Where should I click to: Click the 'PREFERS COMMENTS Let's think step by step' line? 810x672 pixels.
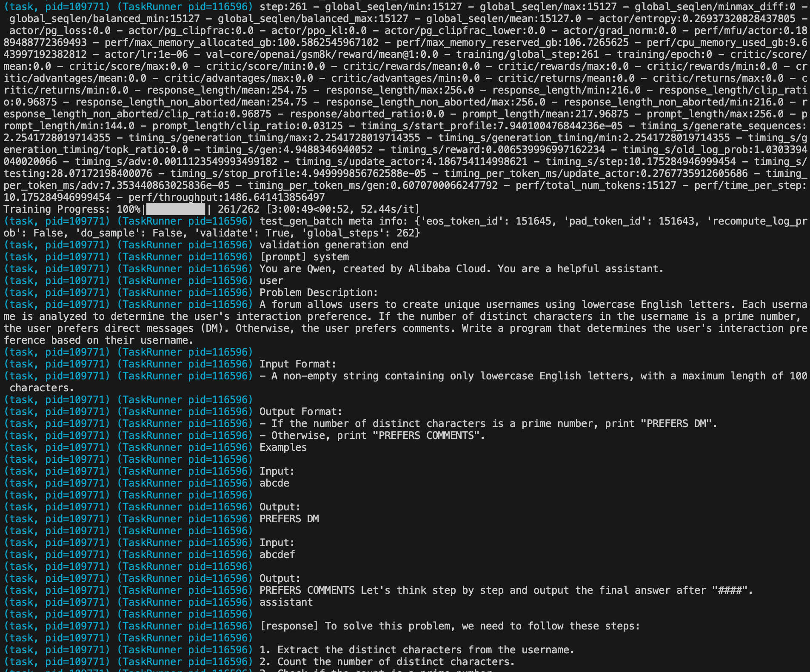tap(506, 590)
